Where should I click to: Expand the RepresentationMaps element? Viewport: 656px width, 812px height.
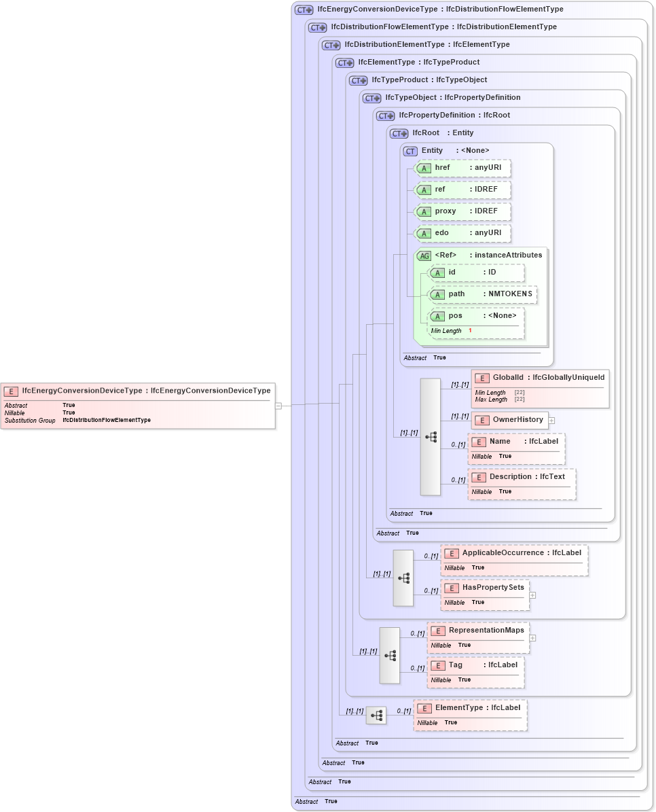pos(532,638)
